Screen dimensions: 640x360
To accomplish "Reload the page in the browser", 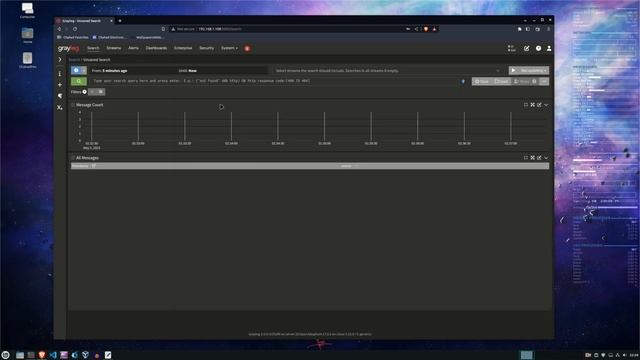I will pyautogui.click(x=75, y=29).
